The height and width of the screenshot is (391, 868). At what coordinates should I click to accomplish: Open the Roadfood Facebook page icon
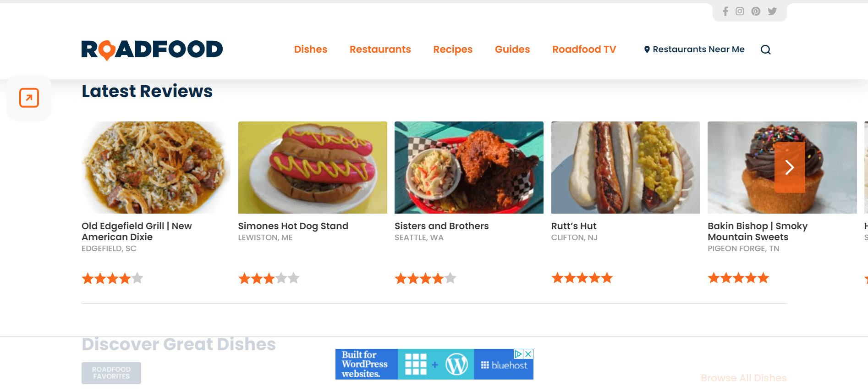725,11
